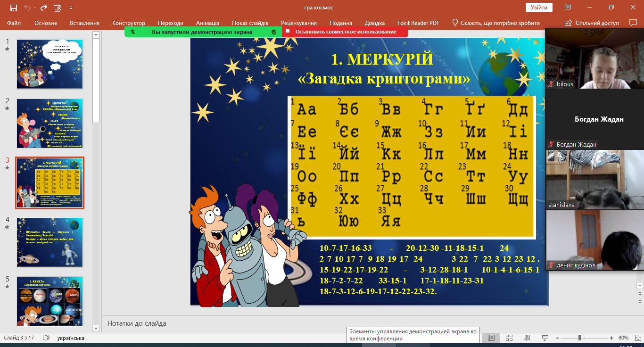Screen dimensions: 644x347
Task: Click the animation star icon under slide 1 number
Action: coord(7,49)
